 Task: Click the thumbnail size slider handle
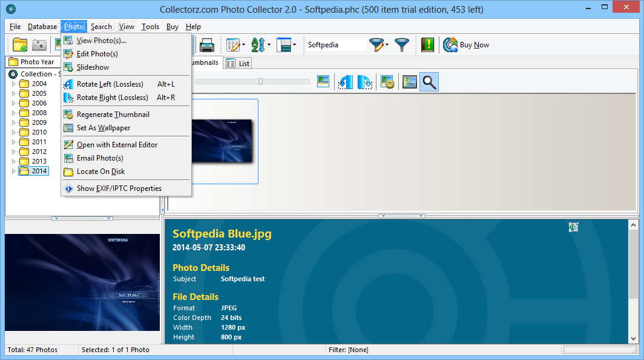click(260, 81)
